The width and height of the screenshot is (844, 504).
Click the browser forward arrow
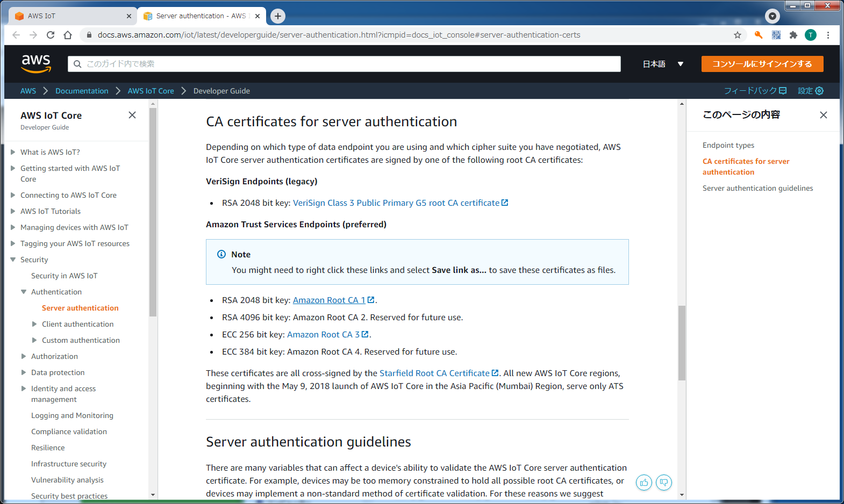pos(33,35)
